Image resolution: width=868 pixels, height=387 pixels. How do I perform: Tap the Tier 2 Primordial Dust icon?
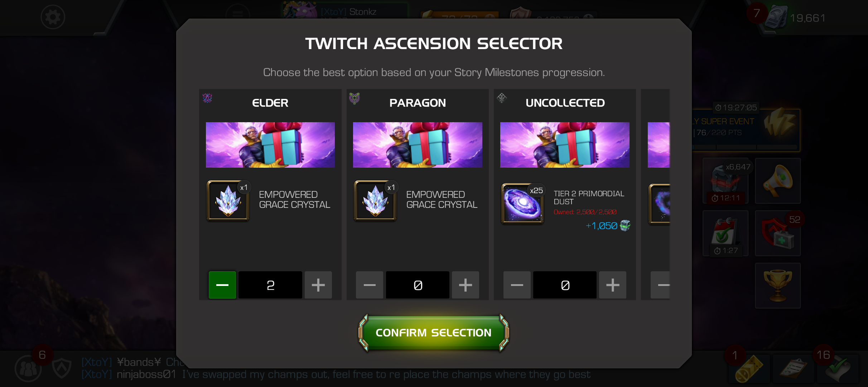(522, 203)
